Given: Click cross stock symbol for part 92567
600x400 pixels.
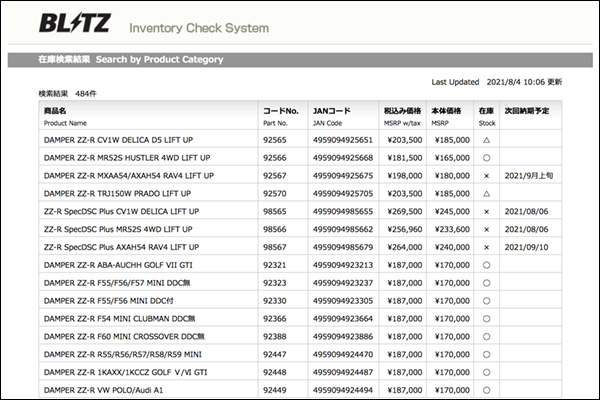Looking at the screenshot, I should [x=486, y=176].
